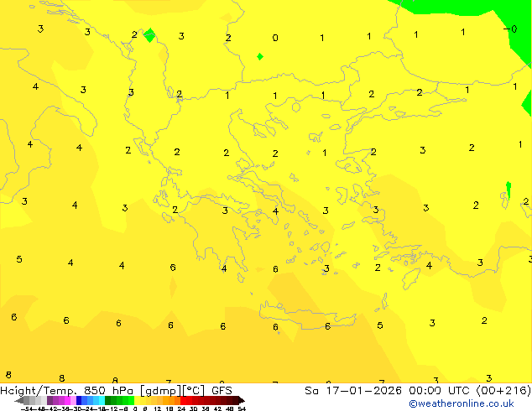Click the small green diamond patch on the map
The image size is (532, 411).
[260, 56]
